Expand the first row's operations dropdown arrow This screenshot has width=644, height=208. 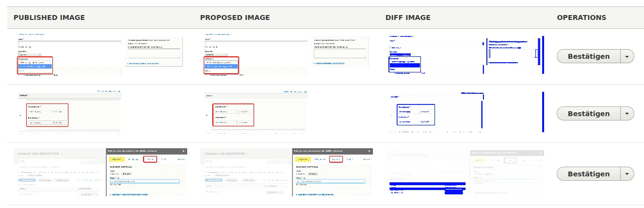pyautogui.click(x=627, y=56)
